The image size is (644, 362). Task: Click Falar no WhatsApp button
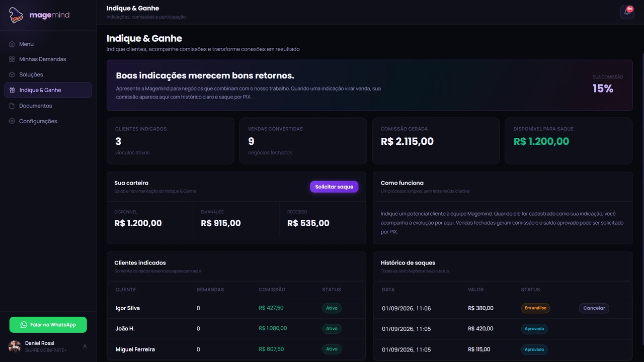click(x=48, y=325)
